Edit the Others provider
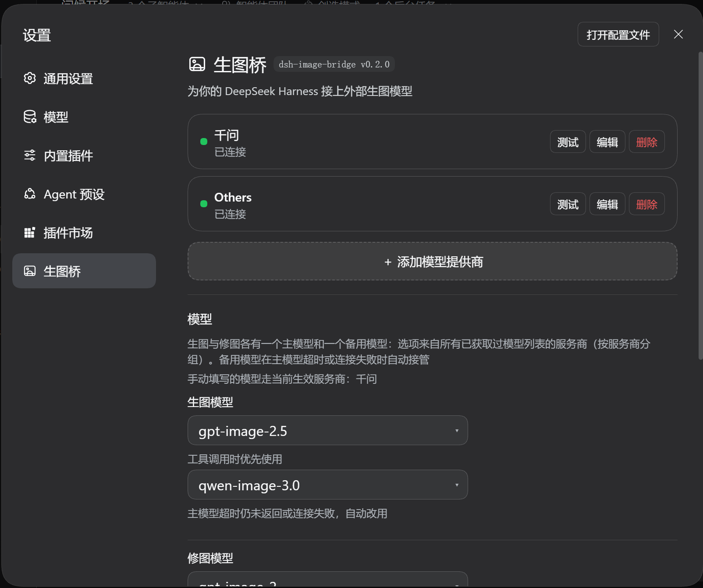 pyautogui.click(x=607, y=204)
